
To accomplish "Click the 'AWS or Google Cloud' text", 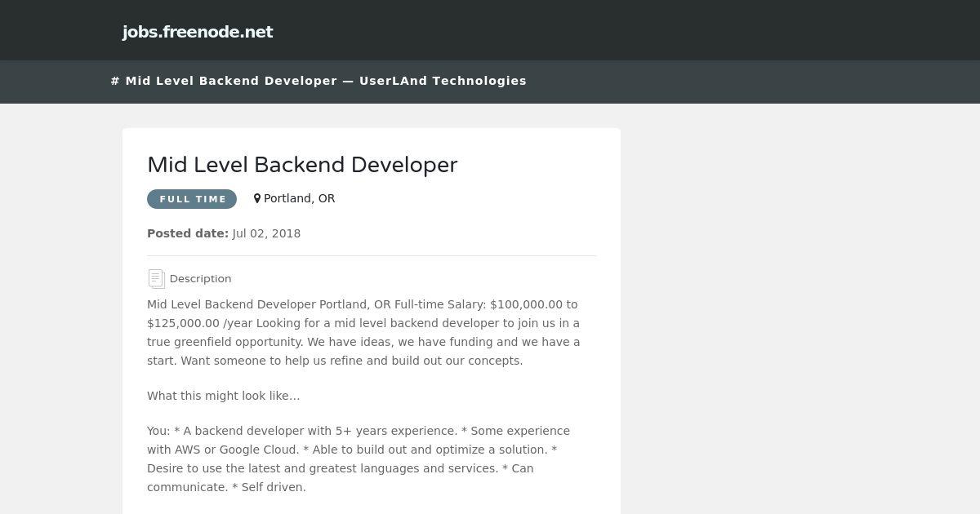I will (x=237, y=450).
